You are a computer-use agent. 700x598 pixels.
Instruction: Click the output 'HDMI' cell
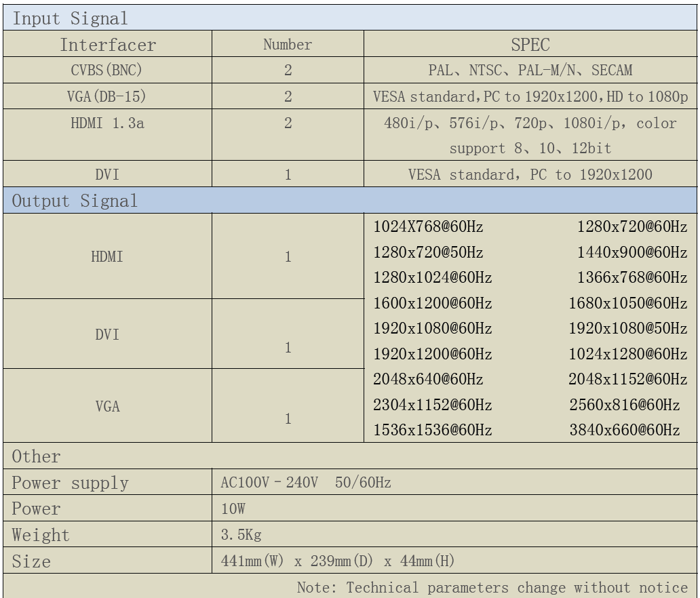click(108, 256)
